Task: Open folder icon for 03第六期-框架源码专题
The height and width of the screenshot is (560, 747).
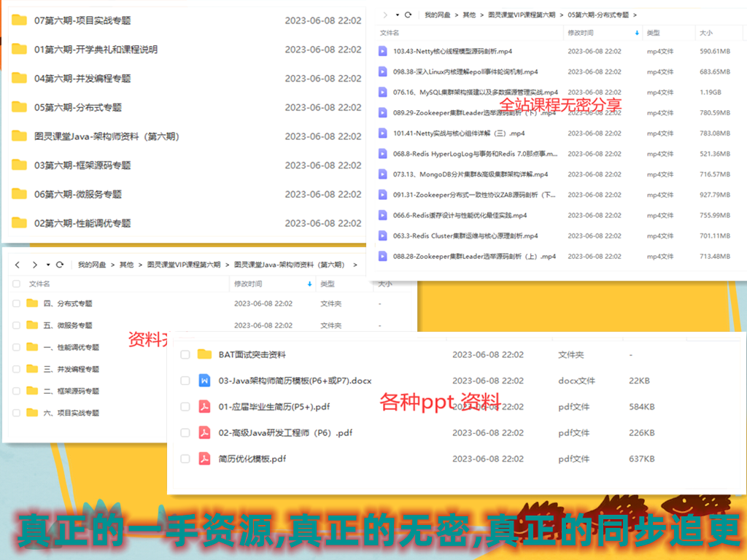Action: (x=19, y=166)
